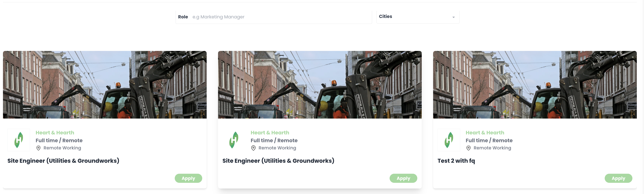Click Heart & Hearth logo on first card
Screen dimensions: 644x194
[19, 140]
